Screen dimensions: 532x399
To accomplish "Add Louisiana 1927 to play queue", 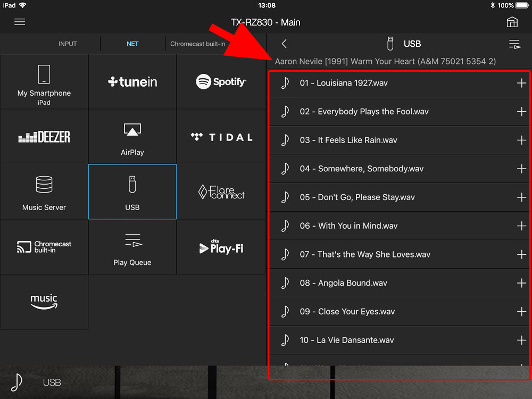I will (521, 83).
